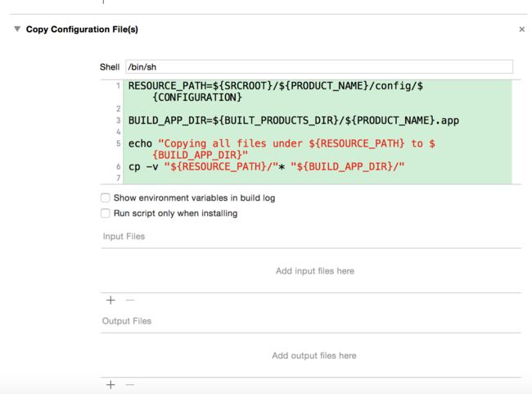
Task: Click empty line 7 in script editor
Action: (318, 179)
